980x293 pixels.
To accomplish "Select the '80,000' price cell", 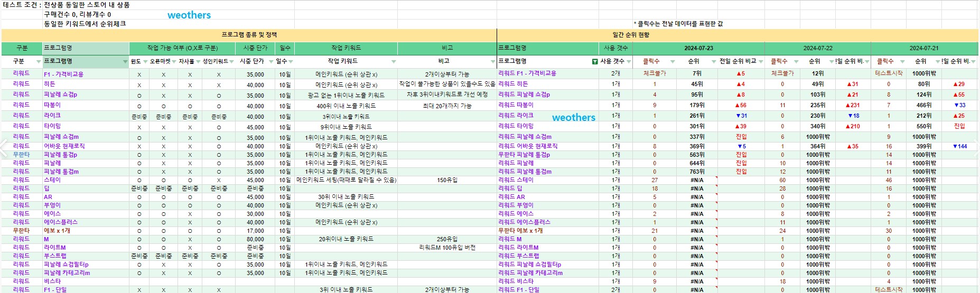I will tap(255, 239).
